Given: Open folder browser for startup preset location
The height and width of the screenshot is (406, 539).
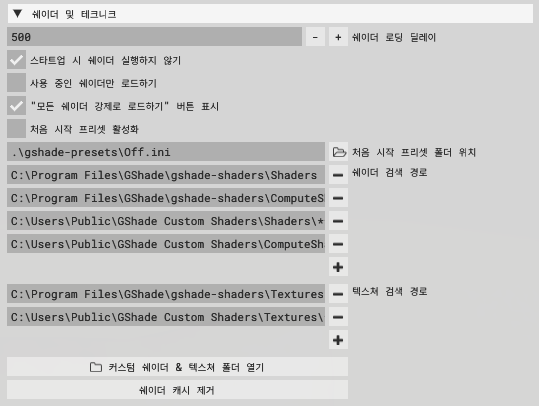Looking at the screenshot, I should tap(338, 152).
